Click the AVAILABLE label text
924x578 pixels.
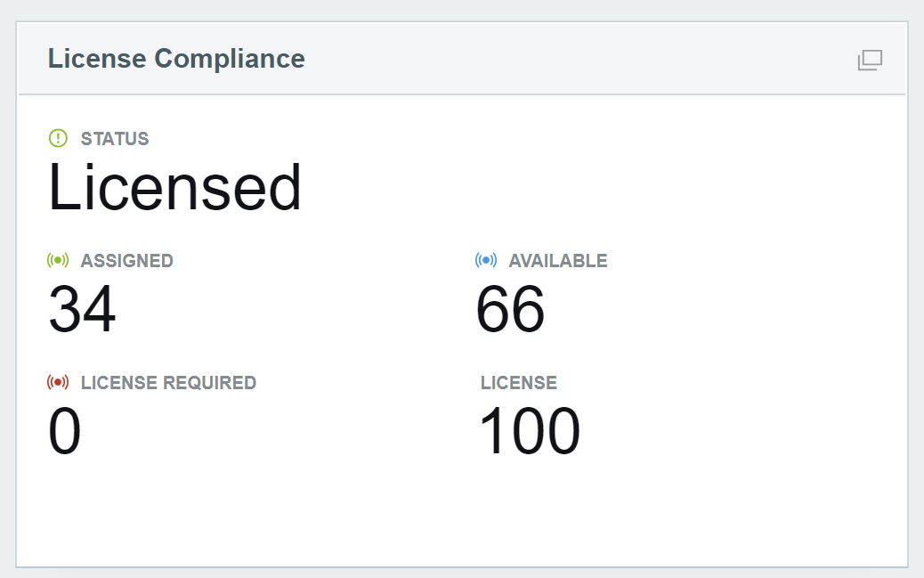tap(557, 260)
